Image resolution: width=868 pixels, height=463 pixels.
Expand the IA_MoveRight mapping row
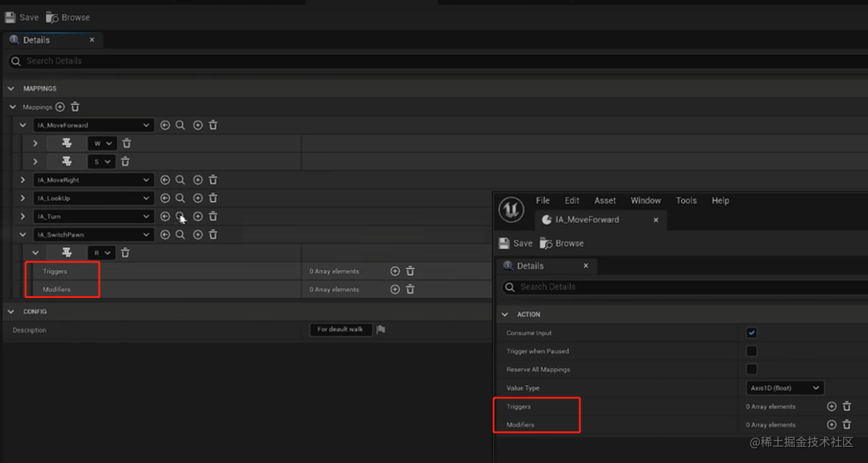(23, 180)
